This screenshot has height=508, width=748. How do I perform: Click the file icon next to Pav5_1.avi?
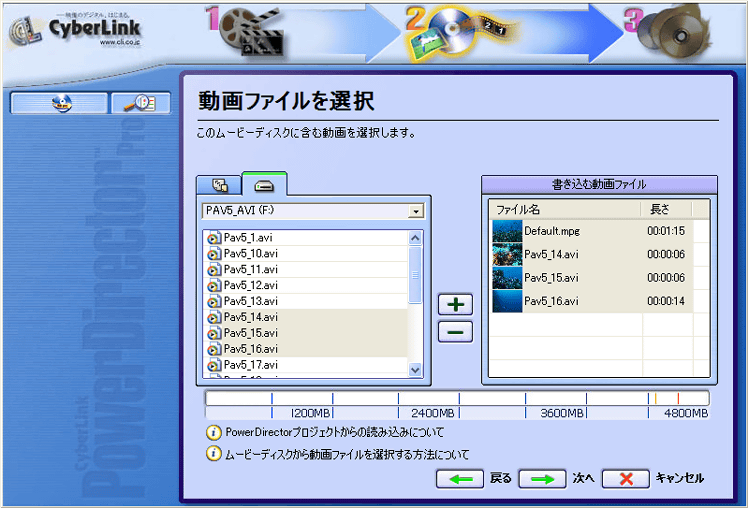(x=214, y=238)
